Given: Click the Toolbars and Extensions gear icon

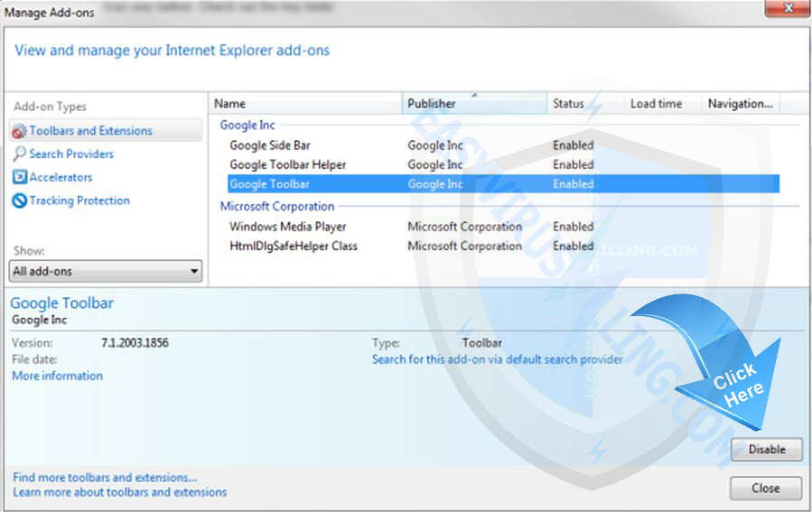Looking at the screenshot, I should pyautogui.click(x=20, y=131).
